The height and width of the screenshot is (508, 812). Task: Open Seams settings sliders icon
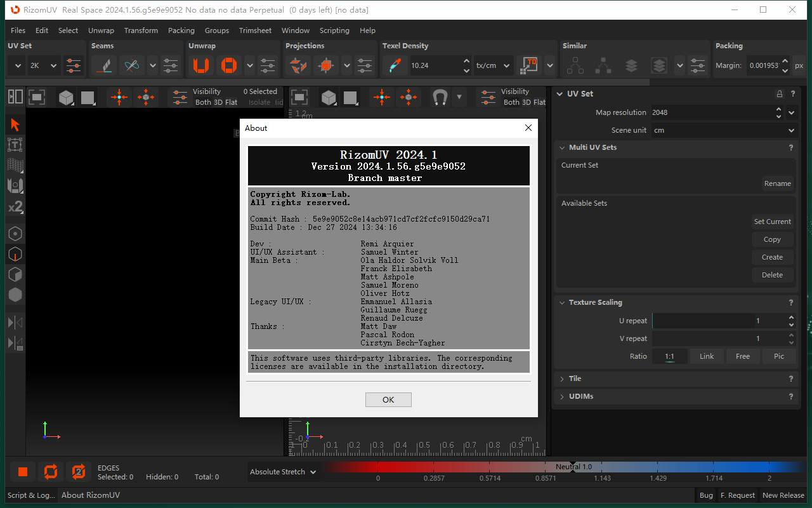click(171, 65)
